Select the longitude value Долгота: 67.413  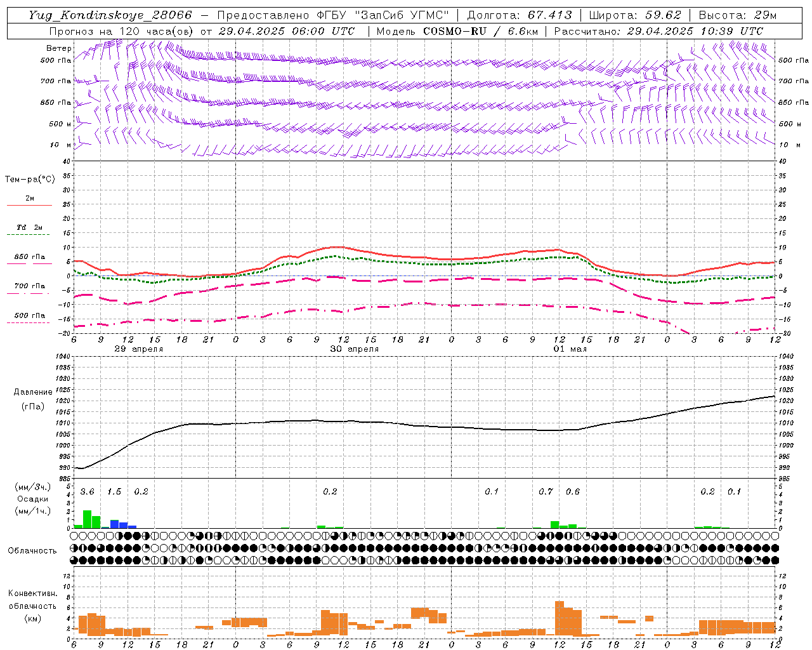click(x=520, y=15)
